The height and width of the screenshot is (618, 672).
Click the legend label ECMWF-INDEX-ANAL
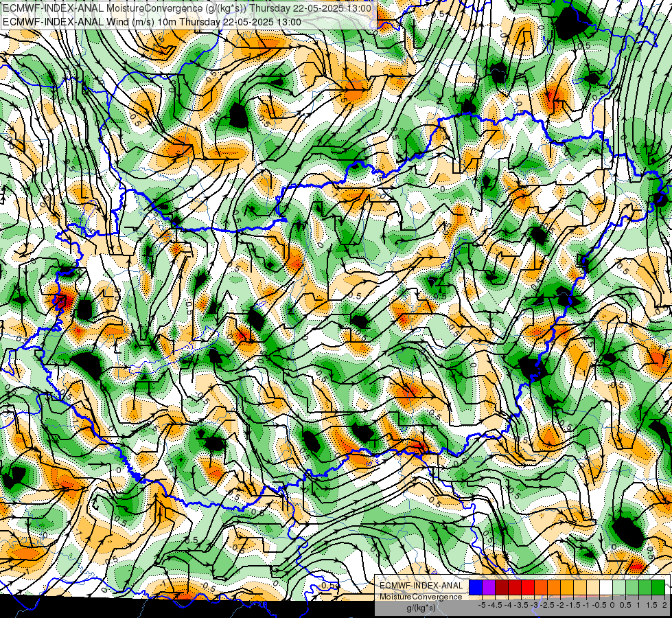(421, 586)
